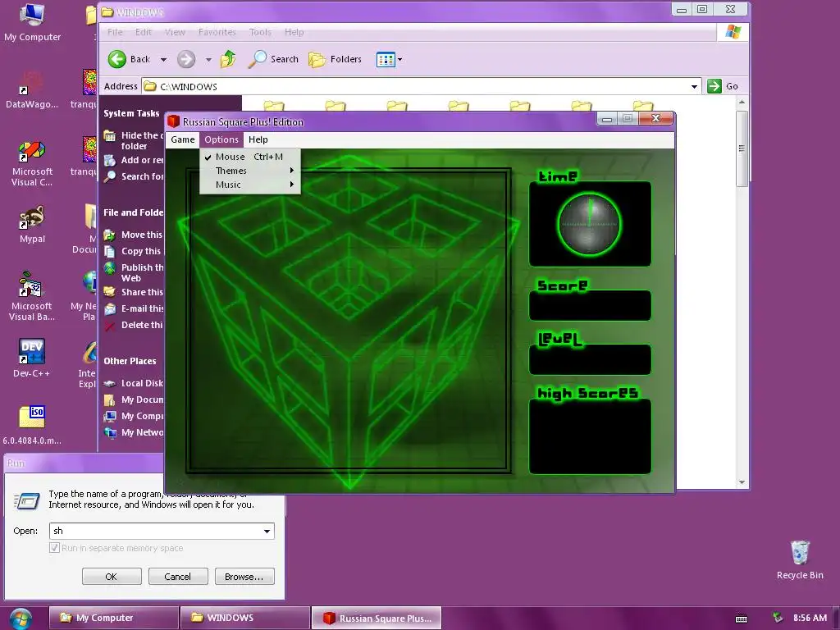The width and height of the screenshot is (840, 630).
Task: Click Browse... in the Run dialog
Action: tap(244, 577)
